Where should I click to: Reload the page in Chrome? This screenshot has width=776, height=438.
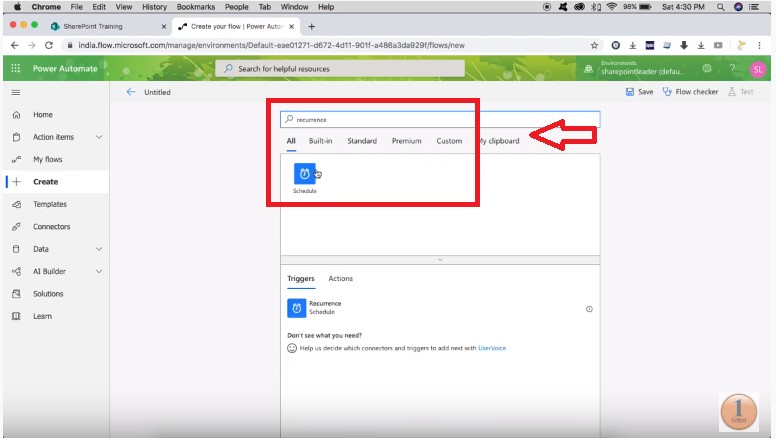pyautogui.click(x=49, y=45)
